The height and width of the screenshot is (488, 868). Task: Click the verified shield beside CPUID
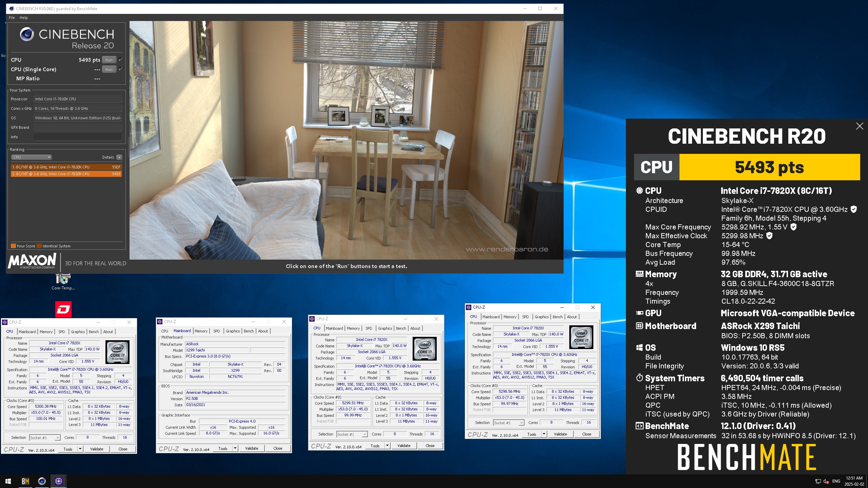tap(854, 209)
